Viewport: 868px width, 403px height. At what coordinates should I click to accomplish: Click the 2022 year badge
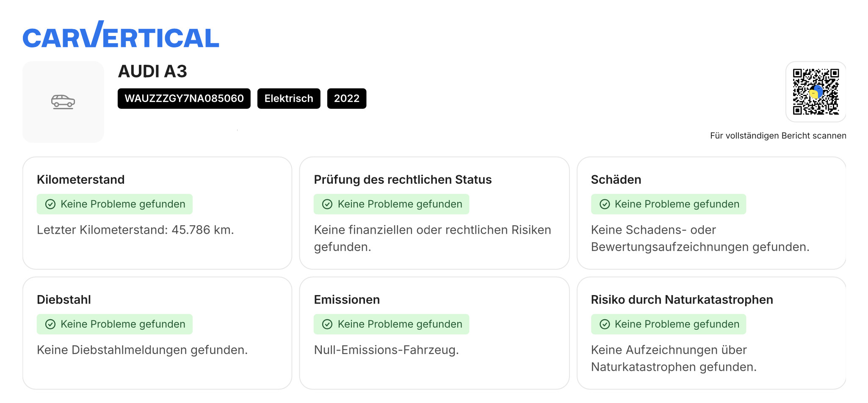pyautogui.click(x=346, y=99)
